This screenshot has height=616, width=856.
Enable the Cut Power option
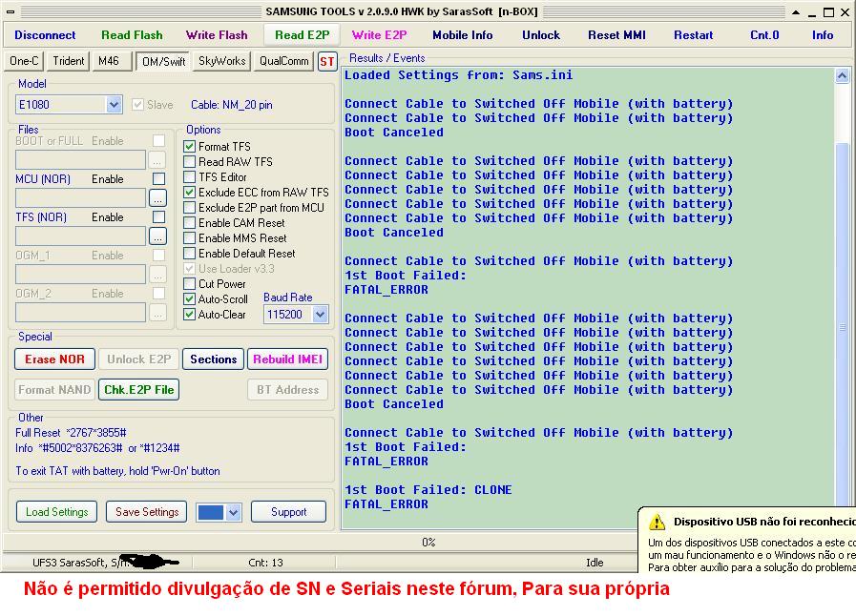coord(190,284)
